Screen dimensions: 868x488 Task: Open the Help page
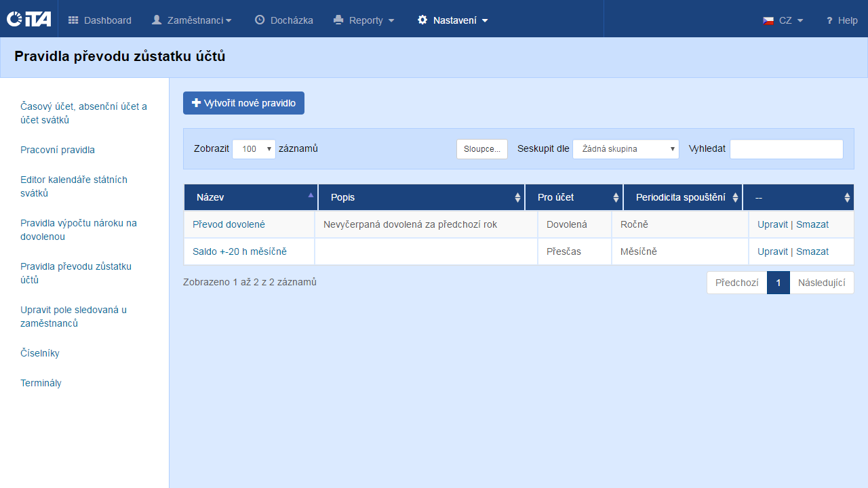842,20
